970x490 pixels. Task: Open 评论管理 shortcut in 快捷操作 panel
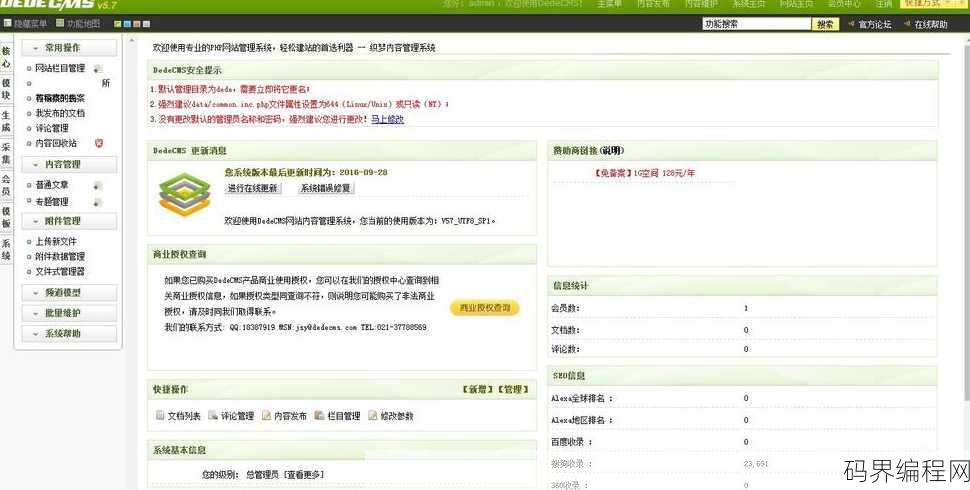231,416
